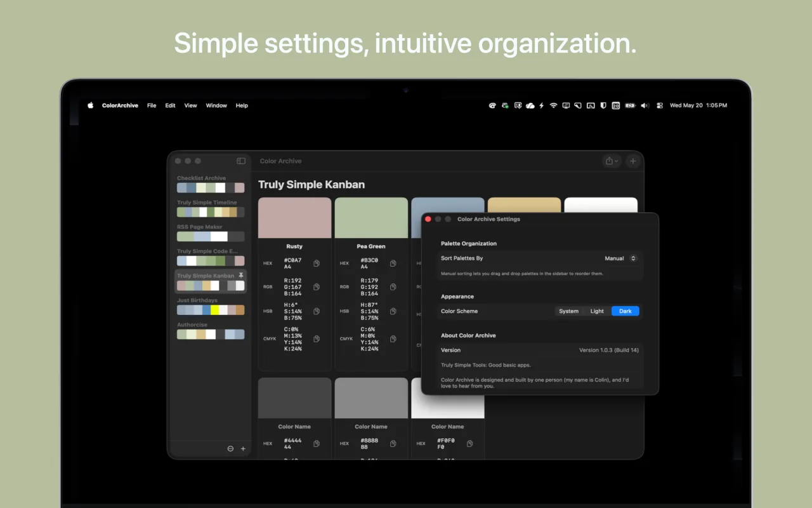Copy the HSB value of Rusty

pos(317,311)
